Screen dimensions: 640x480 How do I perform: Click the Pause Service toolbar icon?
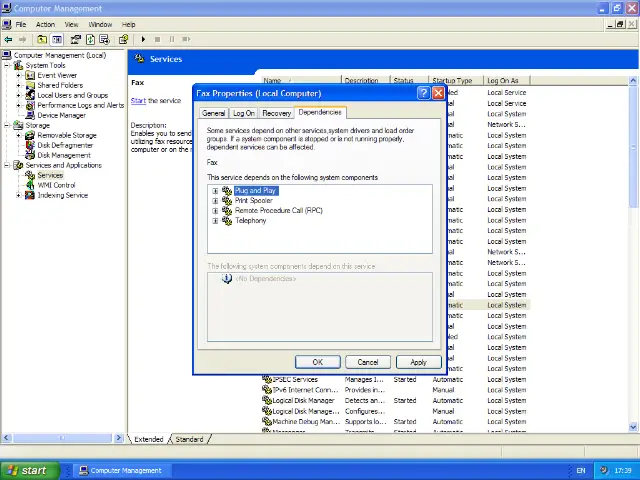[x=172, y=40]
